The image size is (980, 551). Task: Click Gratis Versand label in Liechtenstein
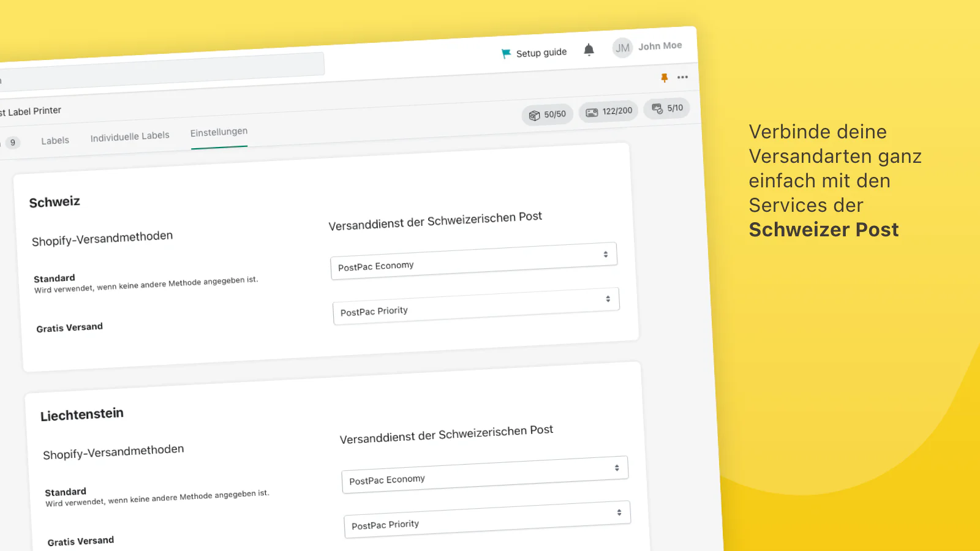coord(80,541)
